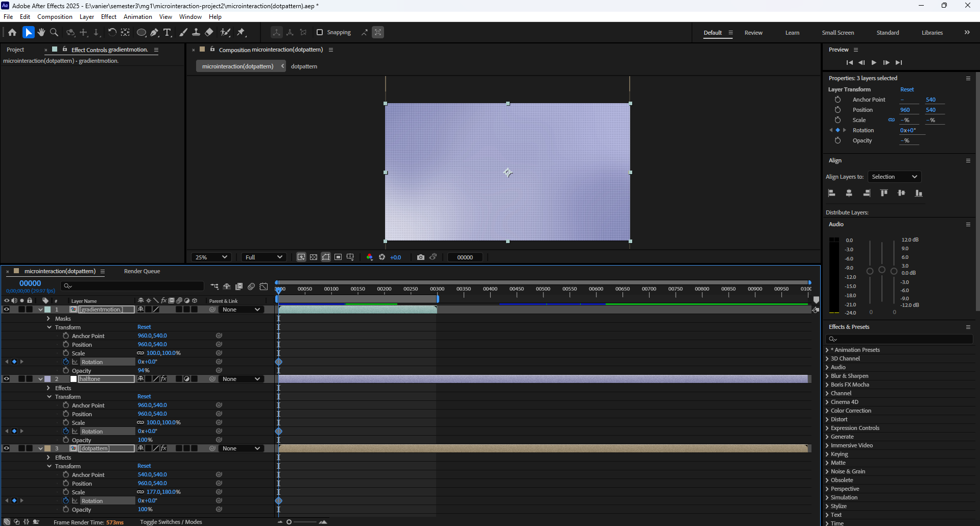
Task: Select the Puppet Pin tool
Action: tap(241, 32)
